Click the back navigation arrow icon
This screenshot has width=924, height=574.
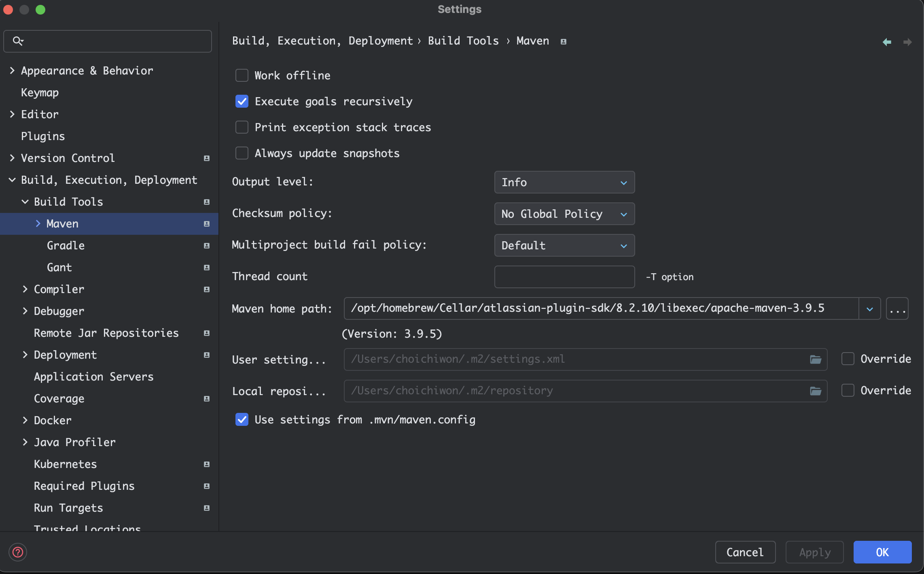click(886, 42)
